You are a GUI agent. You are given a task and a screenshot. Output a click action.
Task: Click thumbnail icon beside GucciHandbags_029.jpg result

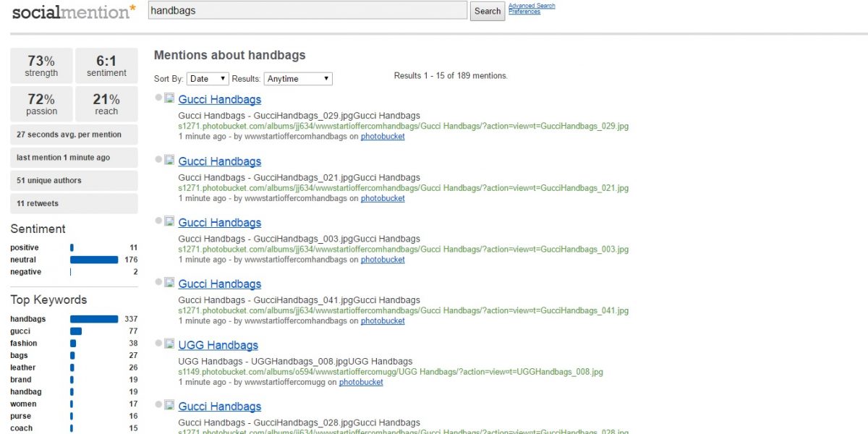pyautogui.click(x=169, y=98)
